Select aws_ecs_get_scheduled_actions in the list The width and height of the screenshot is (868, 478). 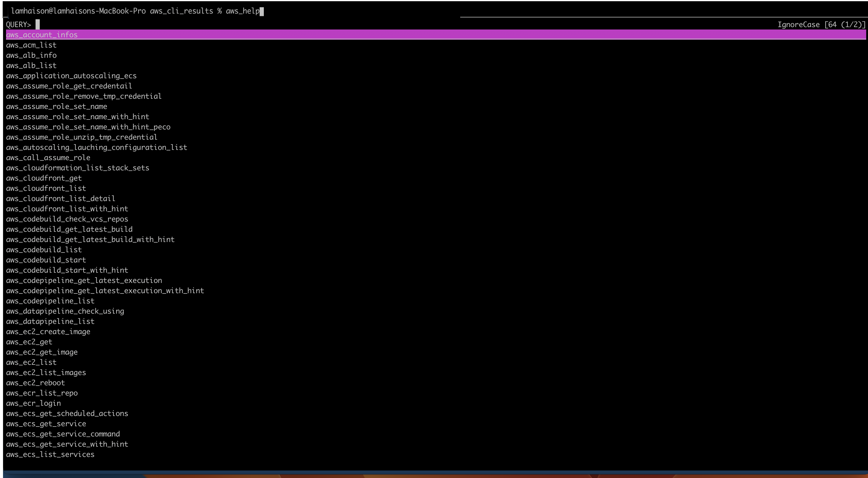click(x=67, y=414)
